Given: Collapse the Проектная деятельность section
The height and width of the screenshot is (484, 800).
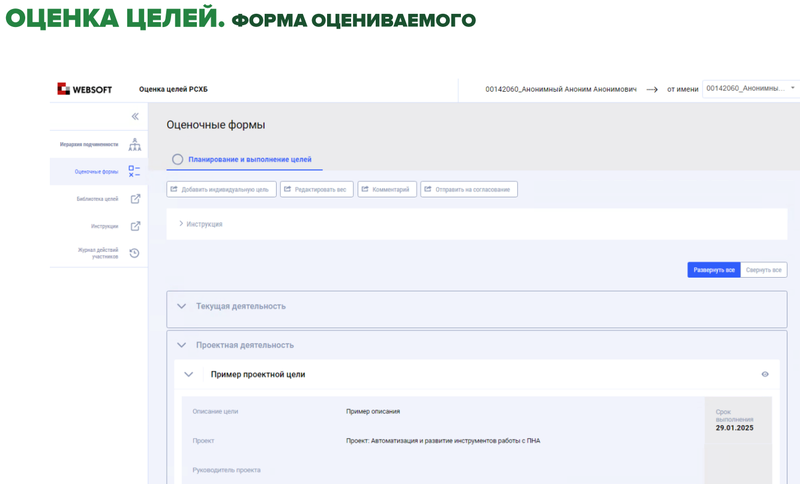Looking at the screenshot, I should pyautogui.click(x=181, y=345).
